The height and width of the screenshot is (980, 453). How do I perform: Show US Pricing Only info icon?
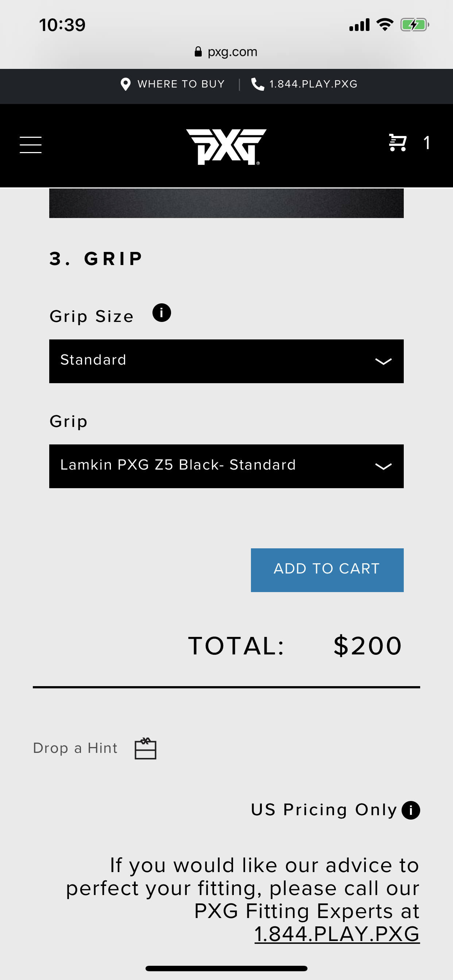tap(411, 810)
